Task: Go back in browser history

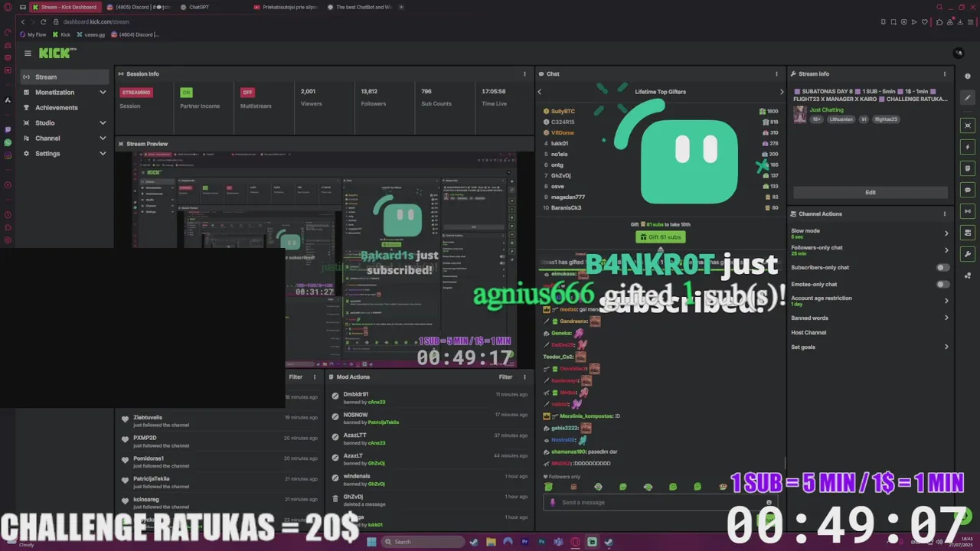Action: point(23,21)
